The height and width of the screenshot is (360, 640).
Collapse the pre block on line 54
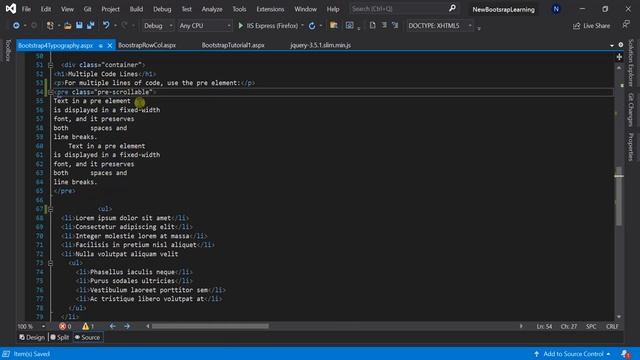(51, 92)
